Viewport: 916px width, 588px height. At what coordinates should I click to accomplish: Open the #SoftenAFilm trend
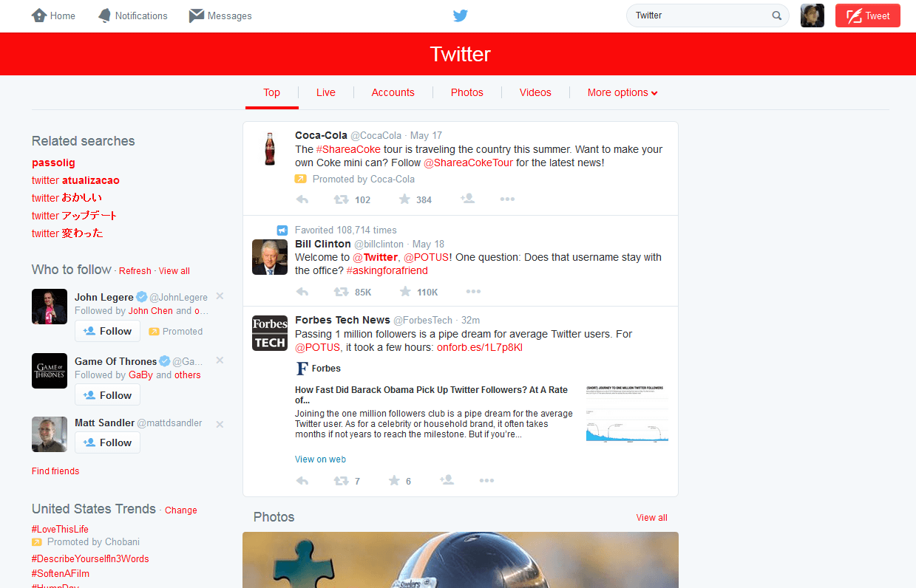(x=61, y=574)
